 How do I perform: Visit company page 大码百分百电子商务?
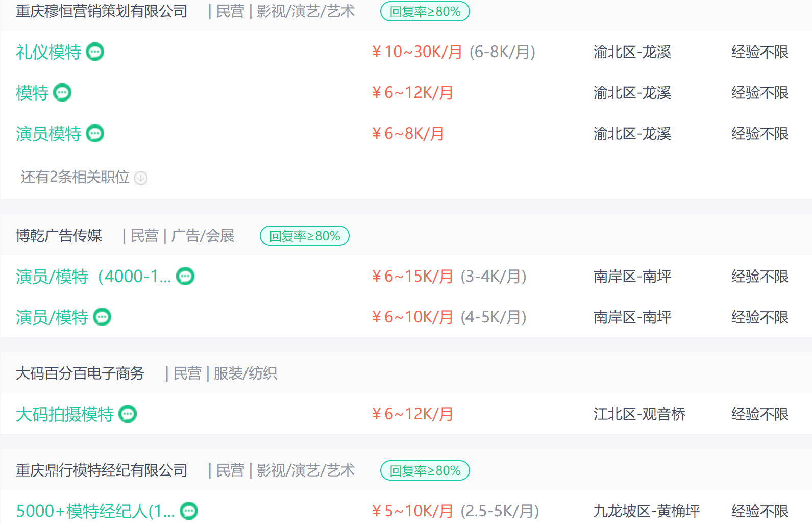pyautogui.click(x=80, y=373)
